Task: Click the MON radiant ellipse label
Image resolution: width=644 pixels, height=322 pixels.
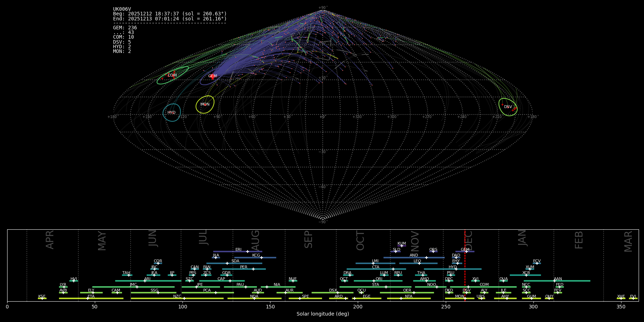Action: (205, 104)
